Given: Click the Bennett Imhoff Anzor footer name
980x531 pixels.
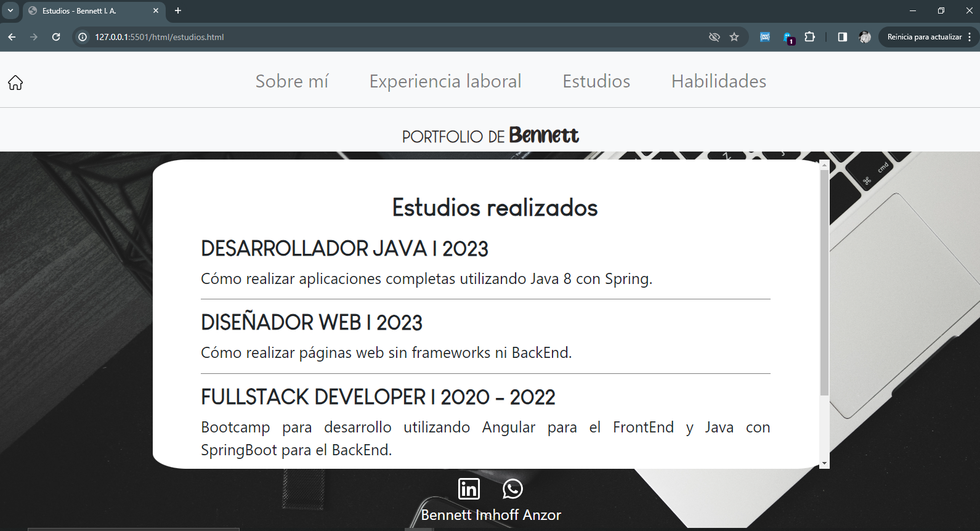Looking at the screenshot, I should point(491,515).
